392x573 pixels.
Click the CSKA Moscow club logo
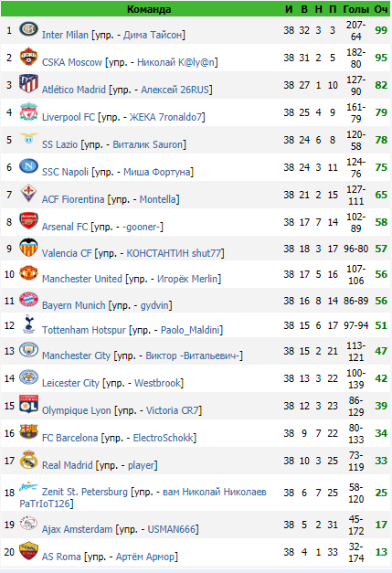(x=28, y=57)
